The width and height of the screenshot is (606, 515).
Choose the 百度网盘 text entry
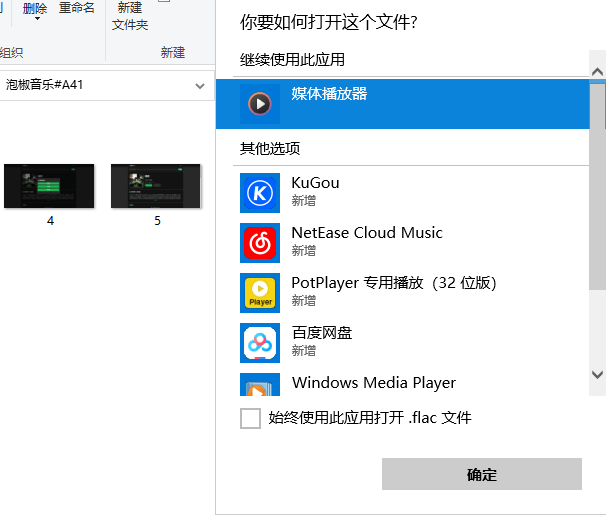pos(322,333)
